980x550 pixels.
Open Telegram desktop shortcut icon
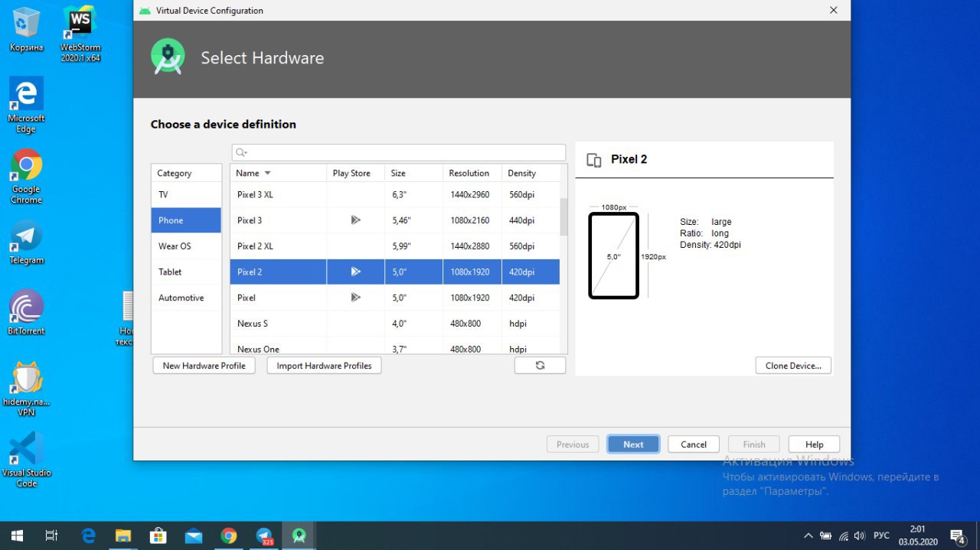point(26,236)
